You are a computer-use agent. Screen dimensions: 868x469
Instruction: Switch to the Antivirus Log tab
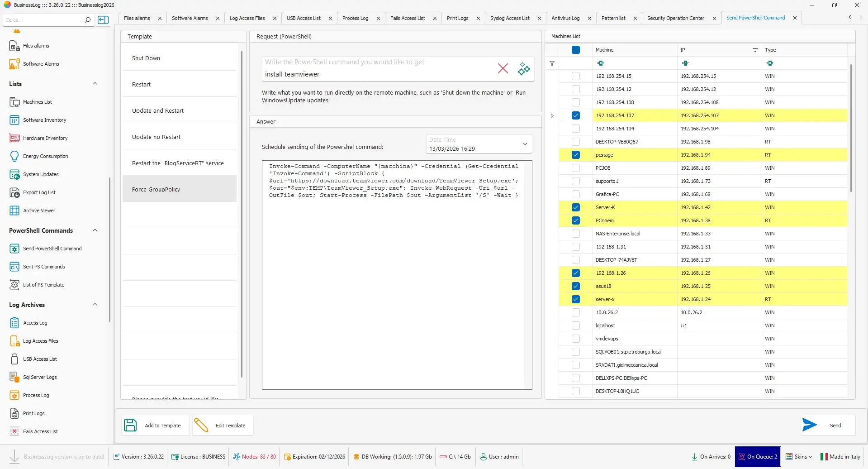pyautogui.click(x=565, y=18)
